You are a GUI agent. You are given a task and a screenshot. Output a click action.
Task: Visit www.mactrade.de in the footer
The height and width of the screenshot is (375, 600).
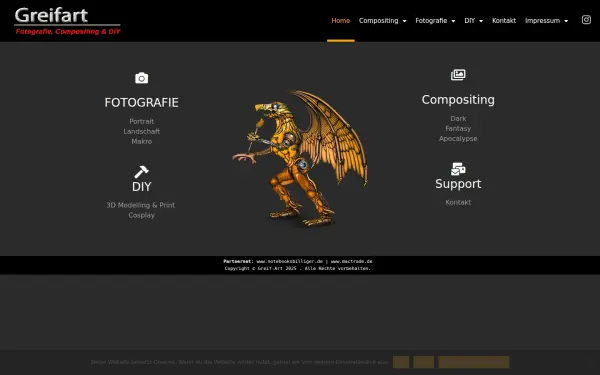[x=351, y=261]
